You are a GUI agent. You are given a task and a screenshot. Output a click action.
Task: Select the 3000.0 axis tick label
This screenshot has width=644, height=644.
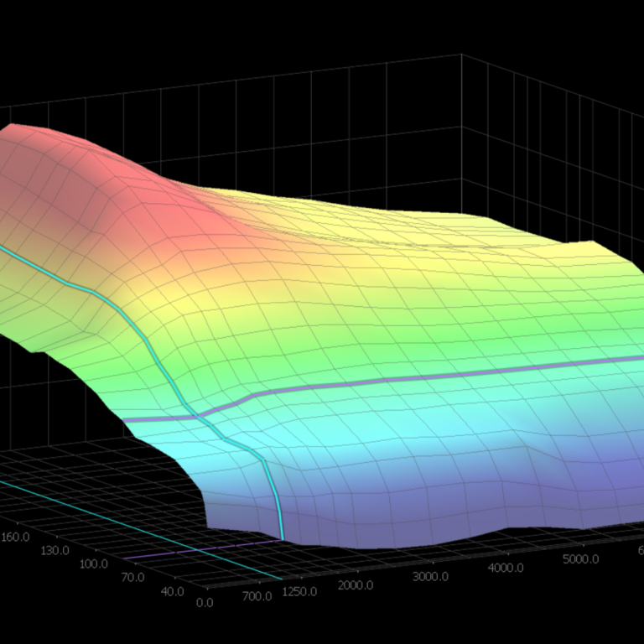pos(429,577)
